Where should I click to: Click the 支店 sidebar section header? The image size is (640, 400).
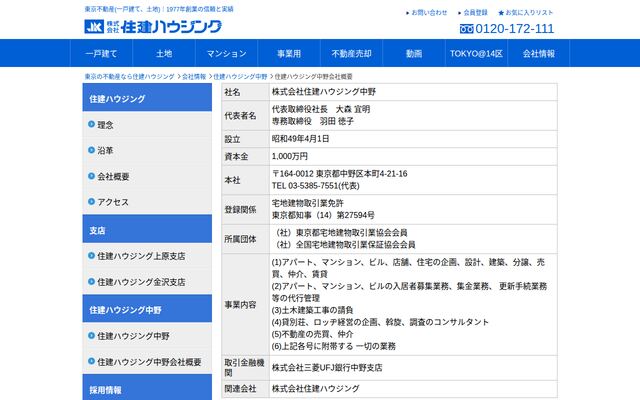pos(147,229)
